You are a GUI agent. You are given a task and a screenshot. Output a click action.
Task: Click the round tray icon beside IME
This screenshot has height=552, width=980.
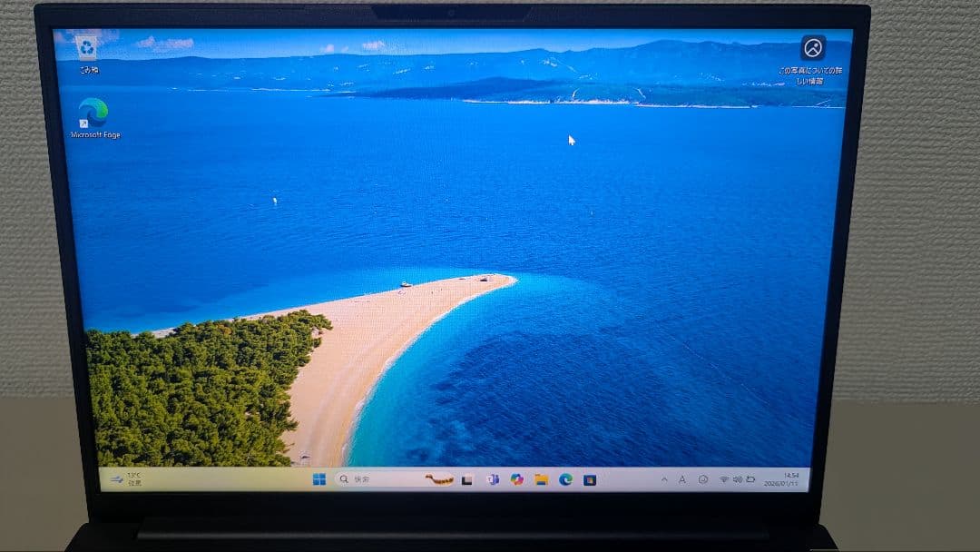coord(702,479)
